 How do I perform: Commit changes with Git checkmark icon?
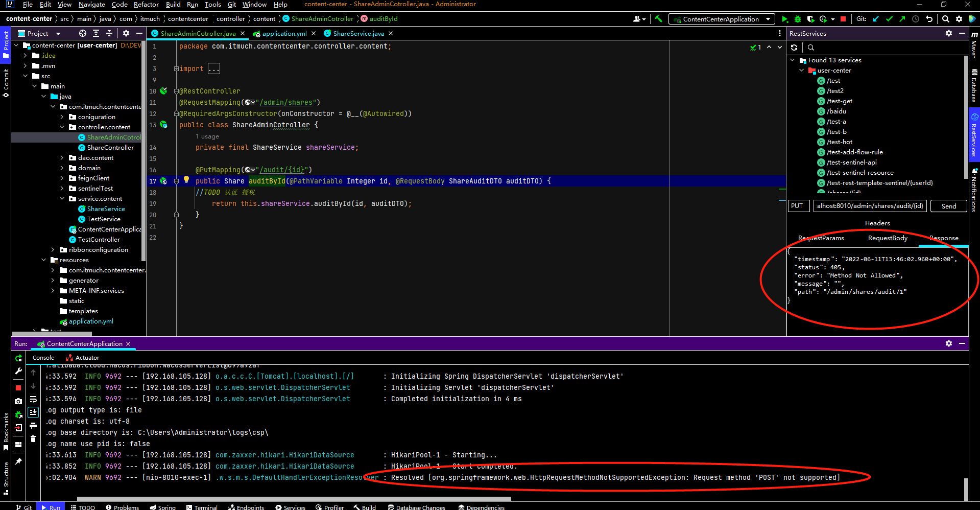[x=889, y=19]
